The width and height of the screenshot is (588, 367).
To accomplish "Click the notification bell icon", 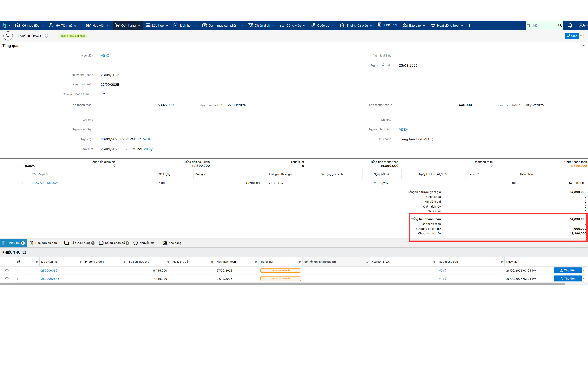I will [x=570, y=25].
